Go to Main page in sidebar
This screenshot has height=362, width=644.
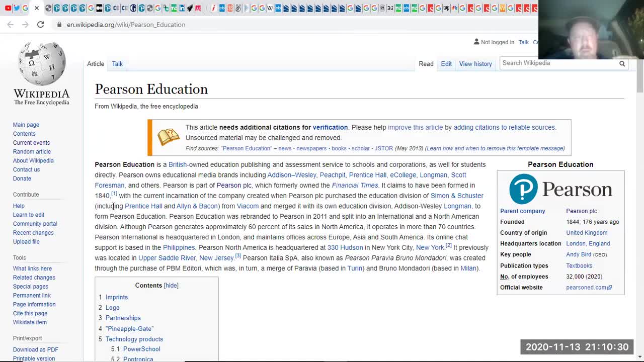point(26,125)
